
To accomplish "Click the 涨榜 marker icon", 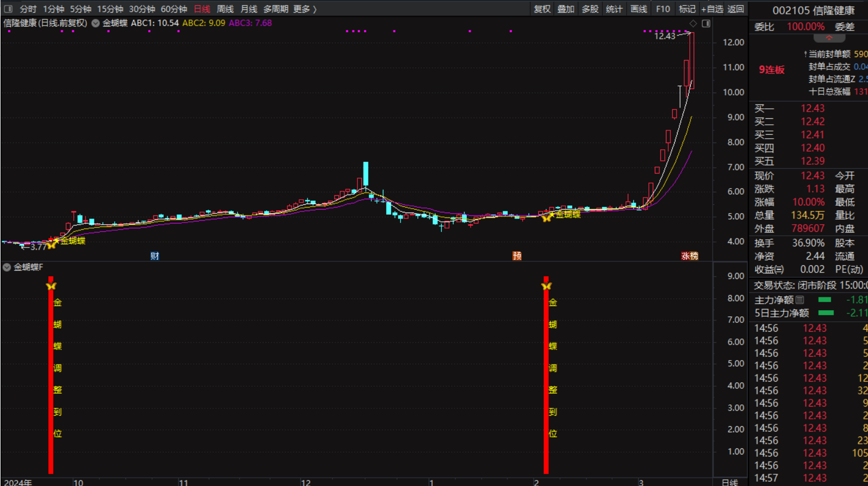I will (x=689, y=256).
